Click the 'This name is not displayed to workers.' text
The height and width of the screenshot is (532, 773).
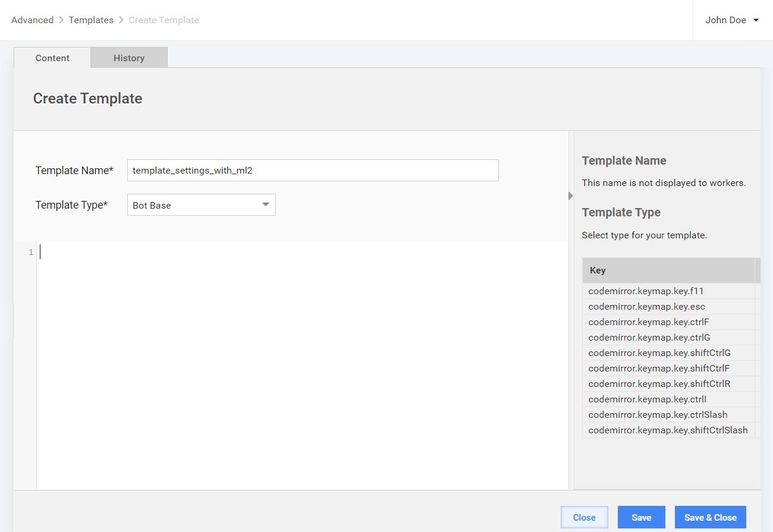664,183
